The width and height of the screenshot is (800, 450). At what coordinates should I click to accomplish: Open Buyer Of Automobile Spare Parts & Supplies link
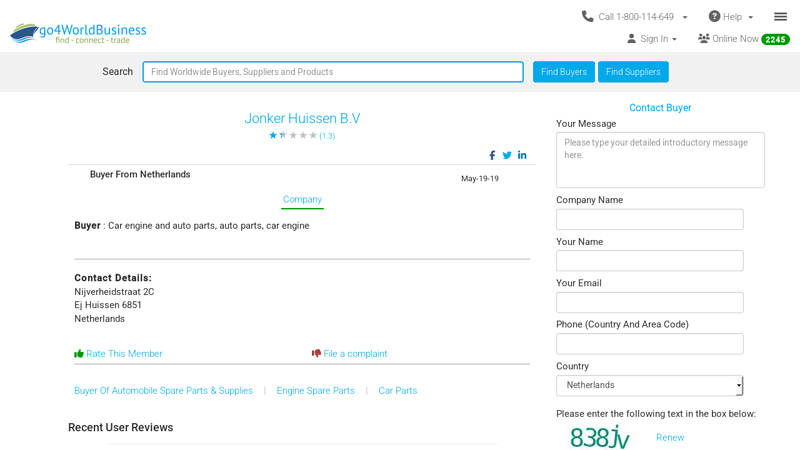pos(163,390)
